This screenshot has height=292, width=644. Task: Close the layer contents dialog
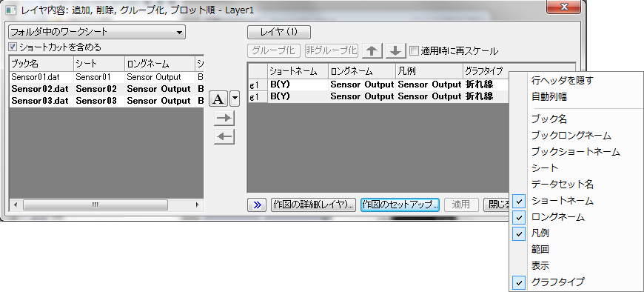click(x=563, y=7)
